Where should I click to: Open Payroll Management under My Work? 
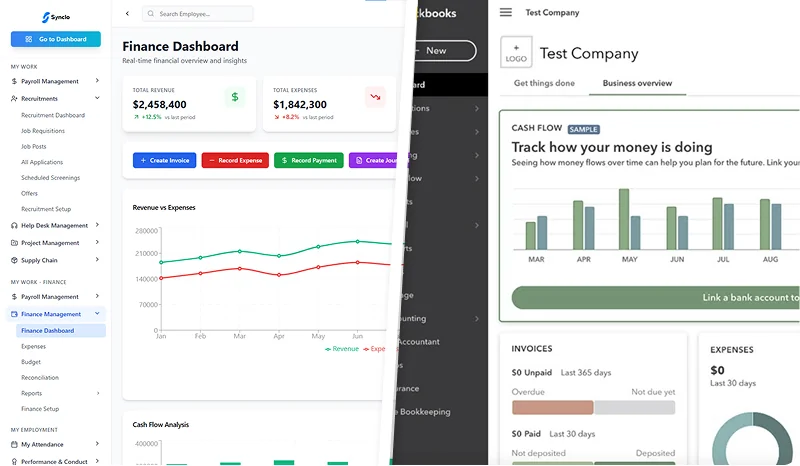point(50,81)
